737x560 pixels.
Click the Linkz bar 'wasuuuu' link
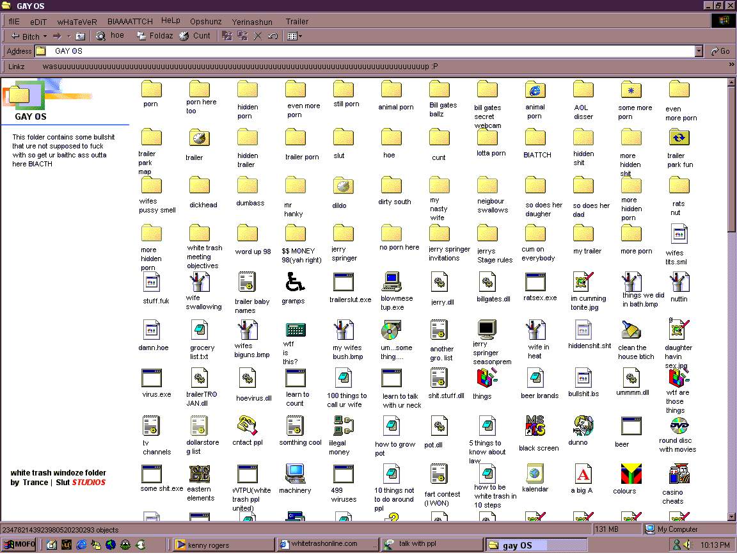tap(240, 67)
